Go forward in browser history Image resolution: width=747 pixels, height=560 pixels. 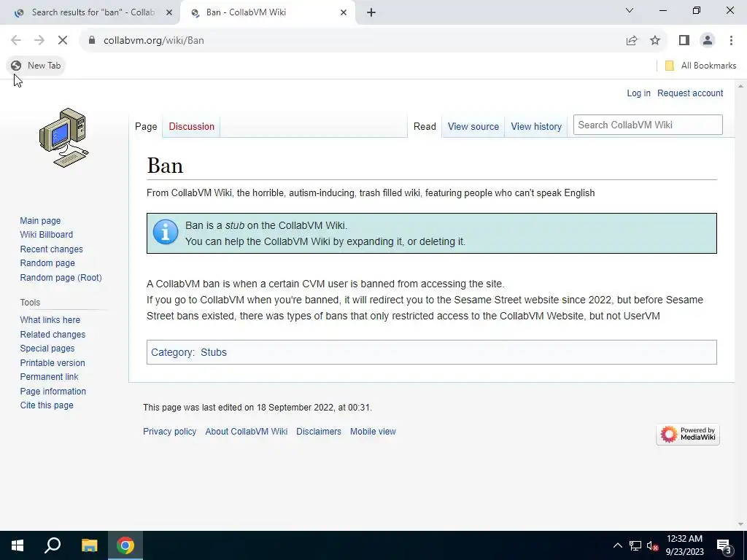pos(39,41)
